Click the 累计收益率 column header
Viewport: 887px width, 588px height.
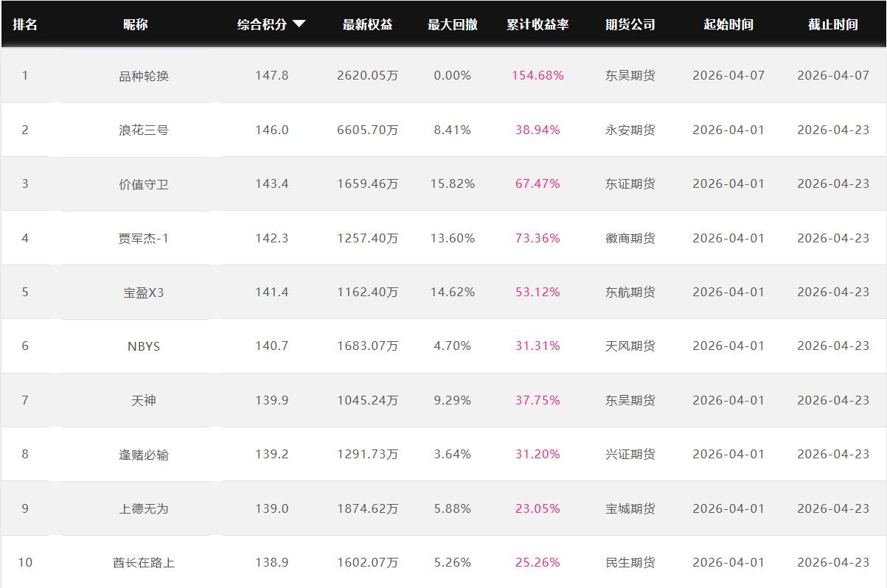538,24
